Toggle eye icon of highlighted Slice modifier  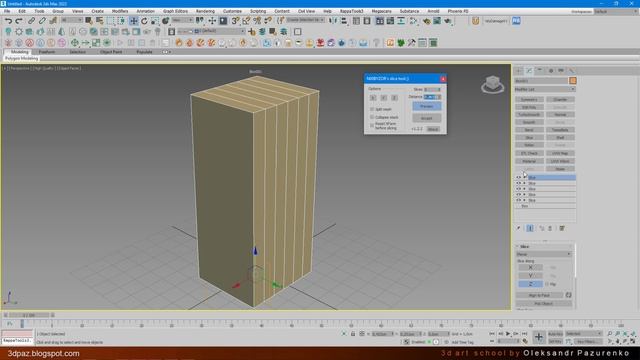[518, 178]
